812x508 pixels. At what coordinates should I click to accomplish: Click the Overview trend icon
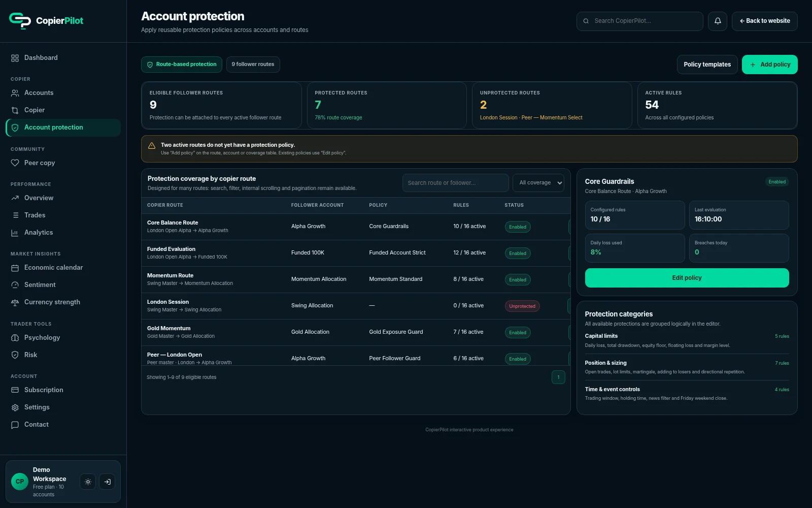tap(15, 198)
